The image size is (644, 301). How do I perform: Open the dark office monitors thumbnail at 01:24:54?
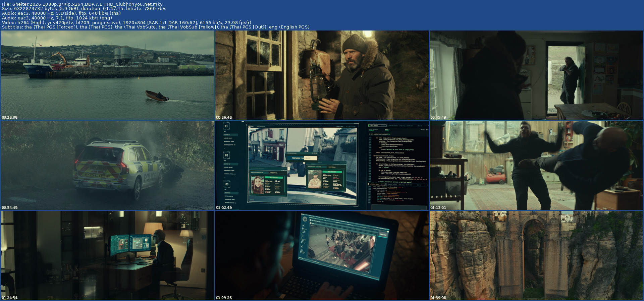click(108, 255)
